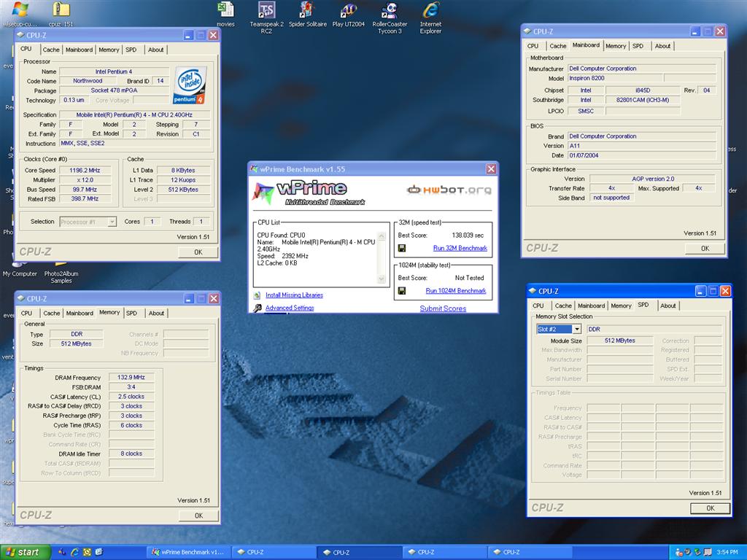Click the 512 MBytes Module Size field

(x=619, y=341)
